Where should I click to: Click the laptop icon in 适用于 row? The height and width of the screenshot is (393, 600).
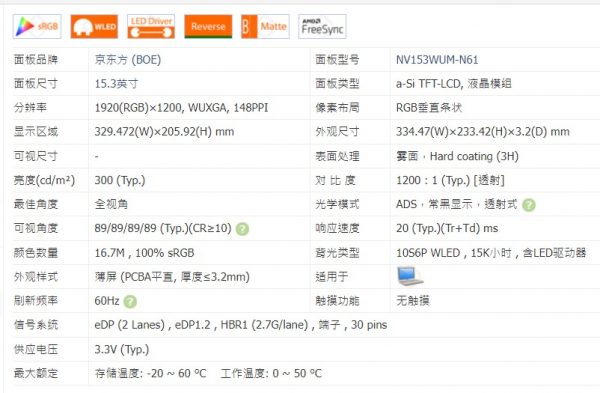[x=410, y=276]
